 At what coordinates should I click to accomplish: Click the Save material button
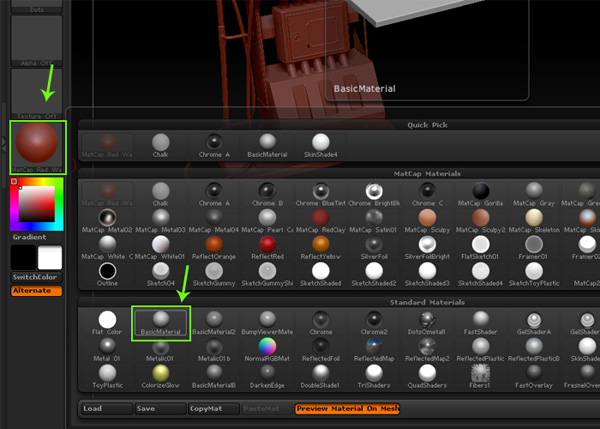tap(159, 408)
